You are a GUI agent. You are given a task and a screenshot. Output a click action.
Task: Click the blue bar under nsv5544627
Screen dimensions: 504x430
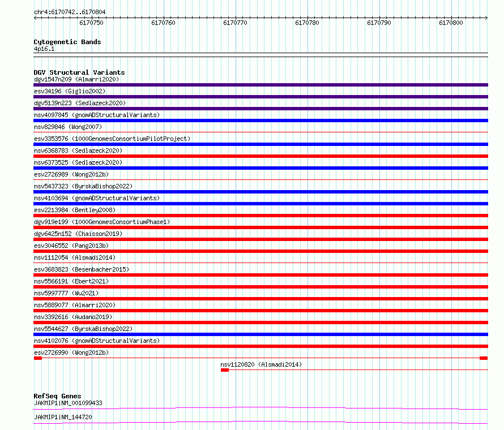(x=260, y=334)
